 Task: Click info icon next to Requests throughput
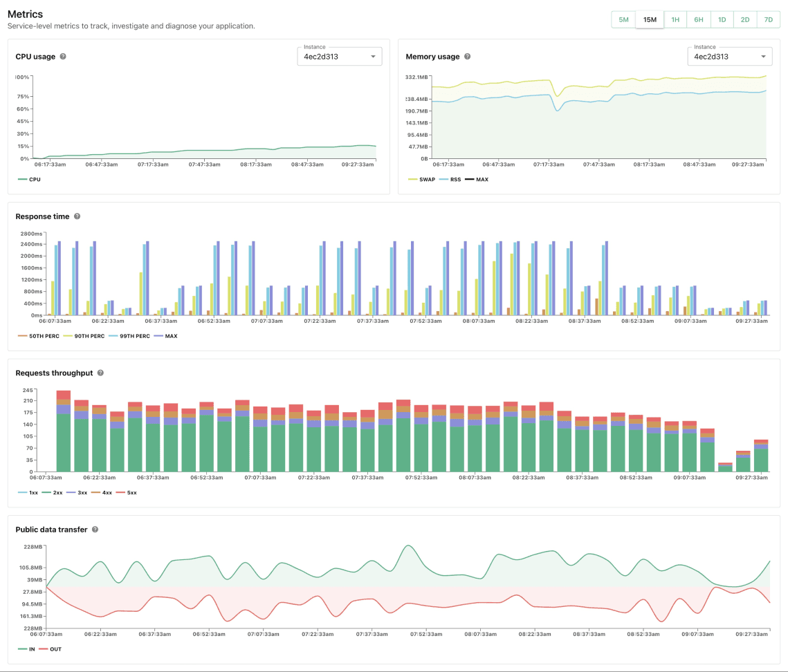[x=100, y=373]
